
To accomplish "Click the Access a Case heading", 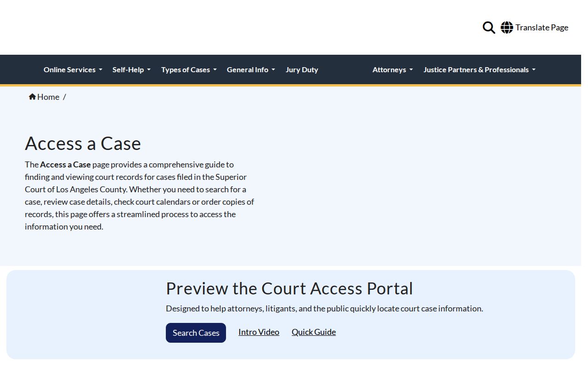I will [83, 144].
